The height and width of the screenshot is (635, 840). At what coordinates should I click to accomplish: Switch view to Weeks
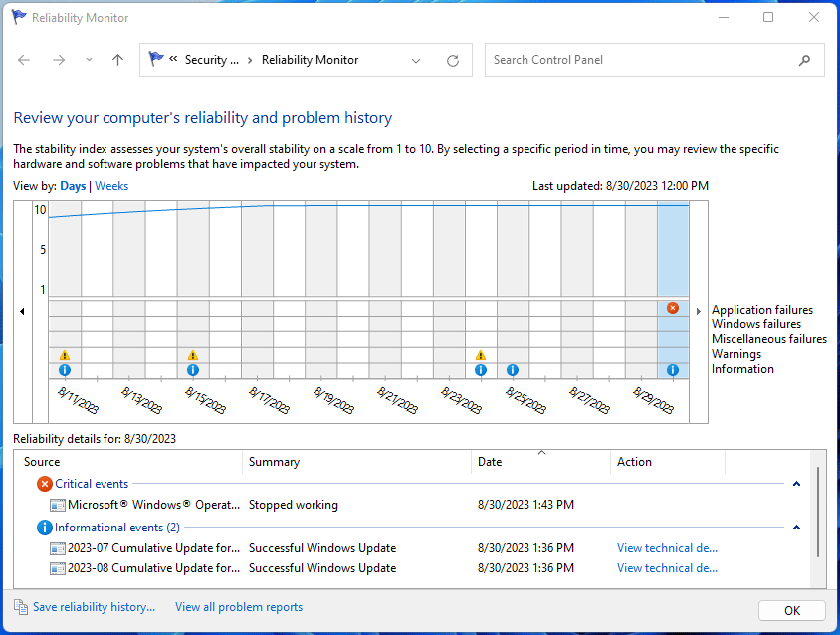(x=111, y=186)
